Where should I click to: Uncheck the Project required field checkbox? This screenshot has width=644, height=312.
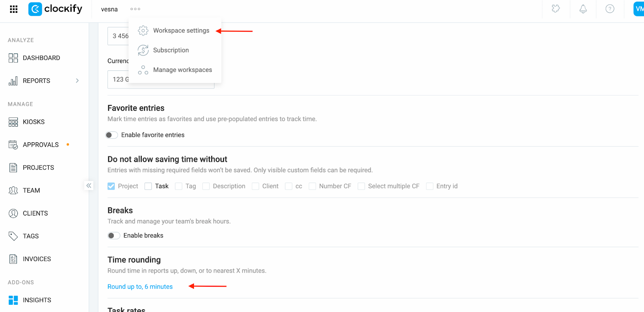click(111, 186)
